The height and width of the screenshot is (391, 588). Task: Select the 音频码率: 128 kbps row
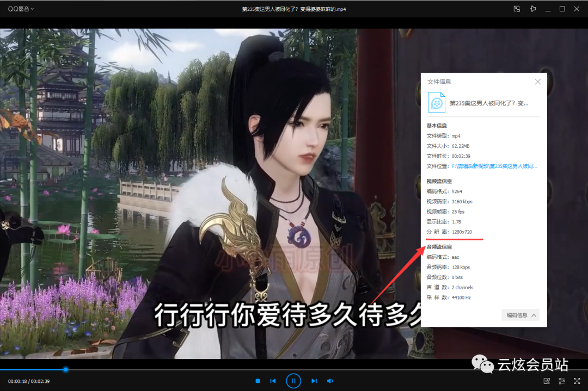448,268
